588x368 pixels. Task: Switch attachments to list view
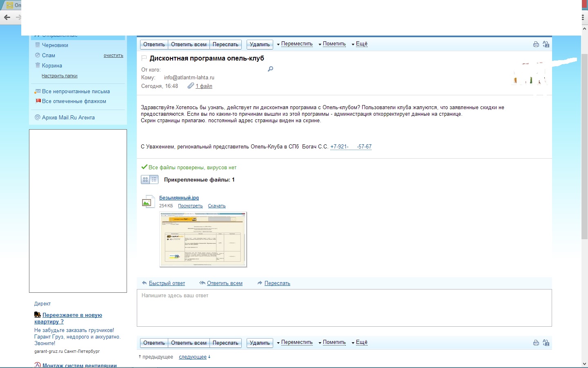(154, 180)
